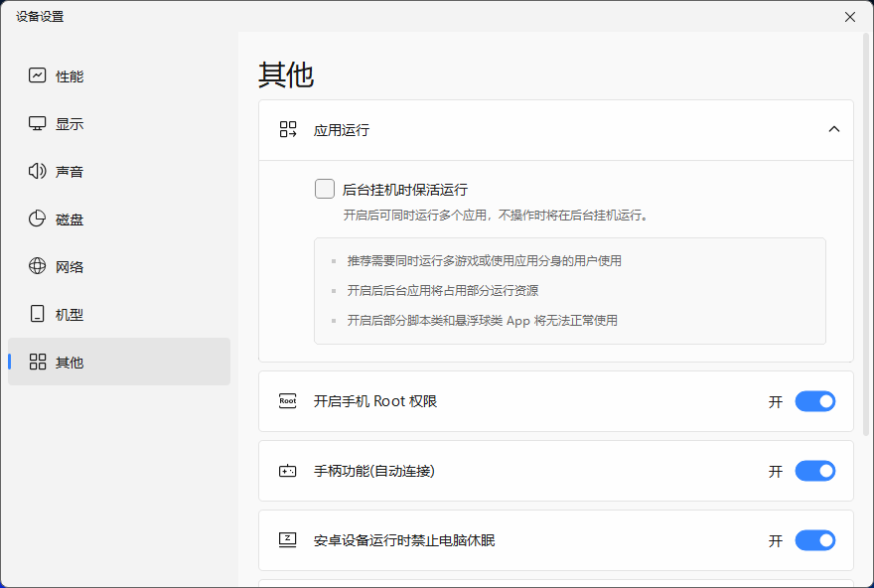Viewport: 874px width, 588px height.
Task: Switch to the 网络 settings tab
Action: point(70,267)
